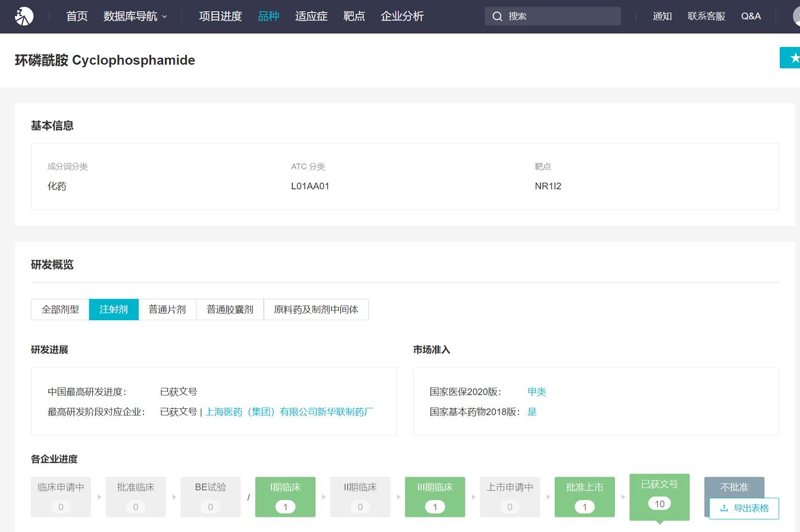Open 上海医药新华联制药厂 company link

tap(289, 412)
